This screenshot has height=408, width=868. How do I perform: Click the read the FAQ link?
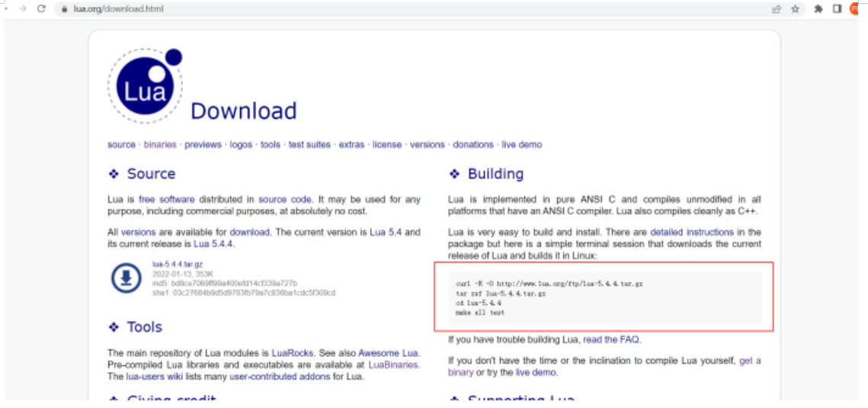click(x=612, y=339)
